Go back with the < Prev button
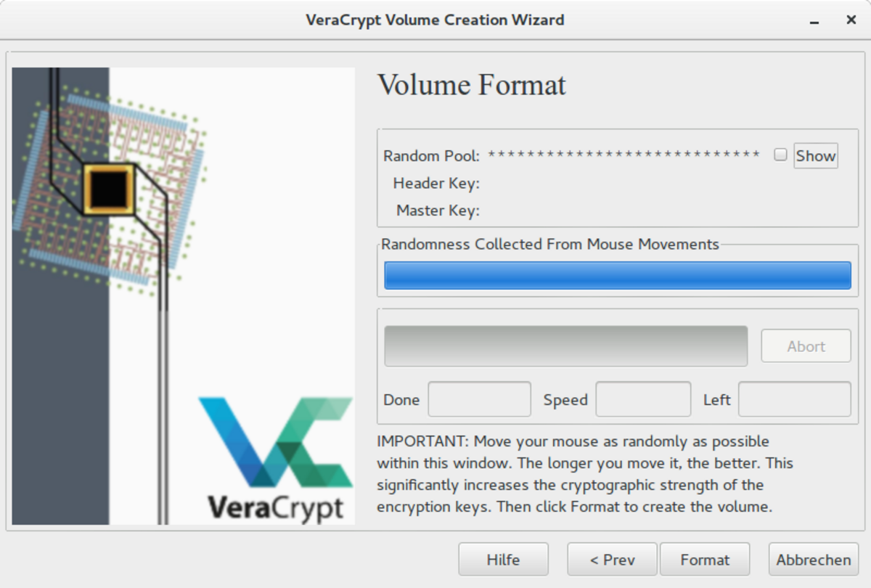 tap(612, 560)
